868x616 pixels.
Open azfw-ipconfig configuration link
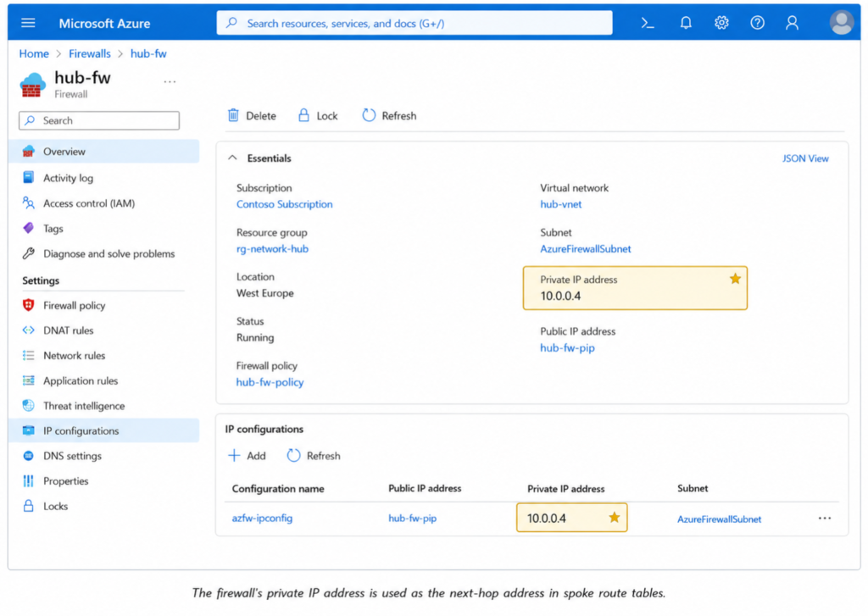point(262,518)
